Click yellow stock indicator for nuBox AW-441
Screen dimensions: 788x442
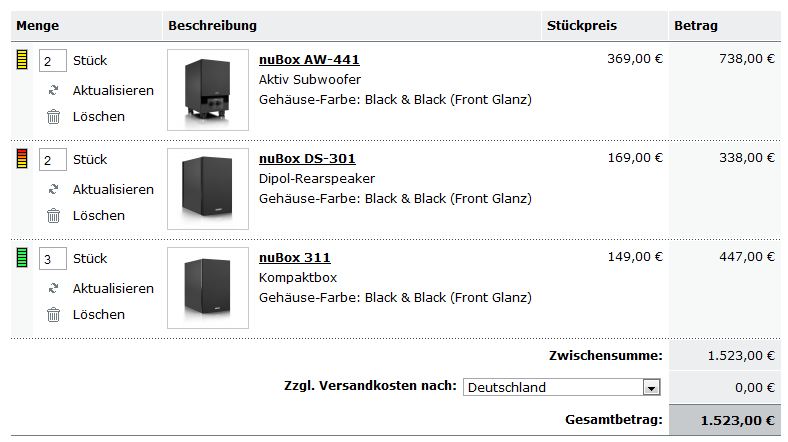coord(22,61)
